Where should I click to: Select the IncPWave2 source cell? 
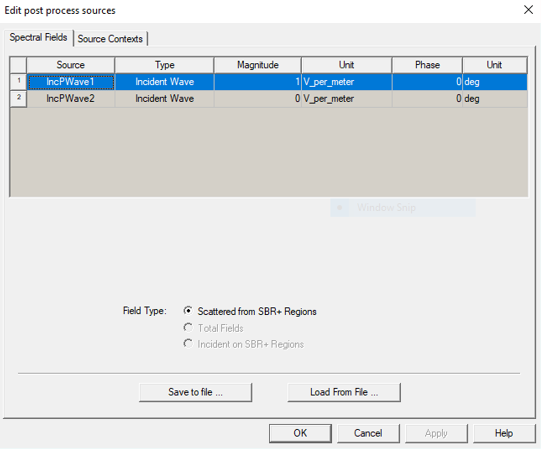pos(71,99)
